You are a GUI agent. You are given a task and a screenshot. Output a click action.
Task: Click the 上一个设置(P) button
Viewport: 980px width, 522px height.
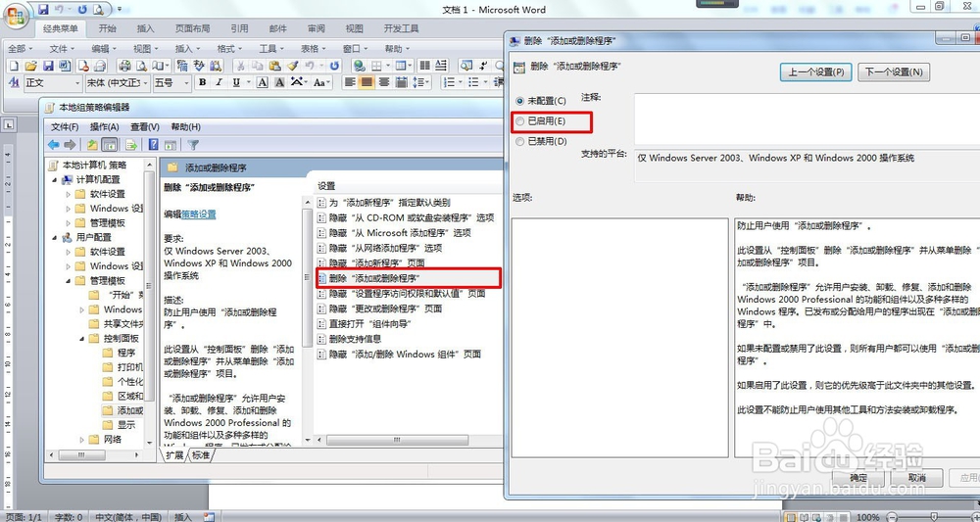[816, 71]
